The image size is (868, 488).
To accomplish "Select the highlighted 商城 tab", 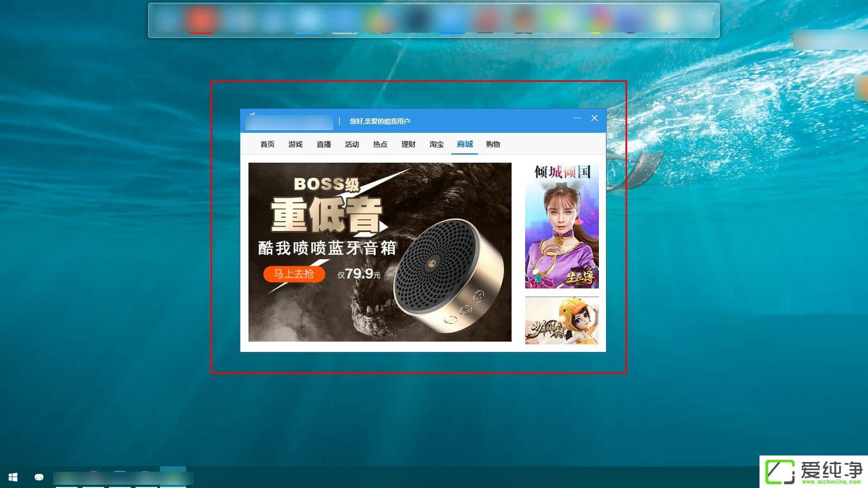I will (x=464, y=144).
